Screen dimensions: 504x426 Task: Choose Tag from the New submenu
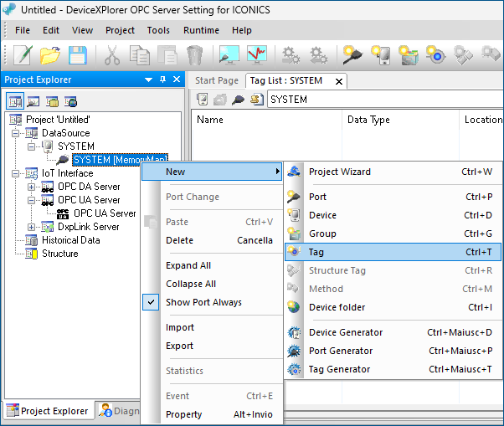coord(393,252)
